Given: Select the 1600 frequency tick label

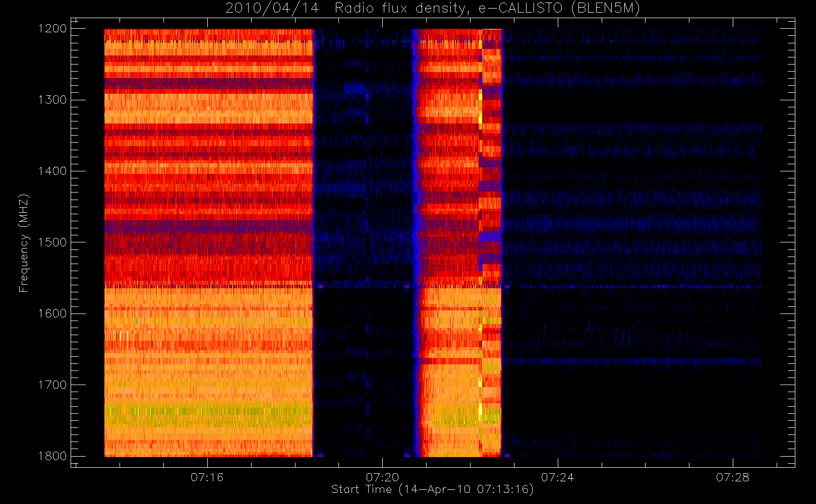Looking at the screenshot, I should (x=52, y=313).
